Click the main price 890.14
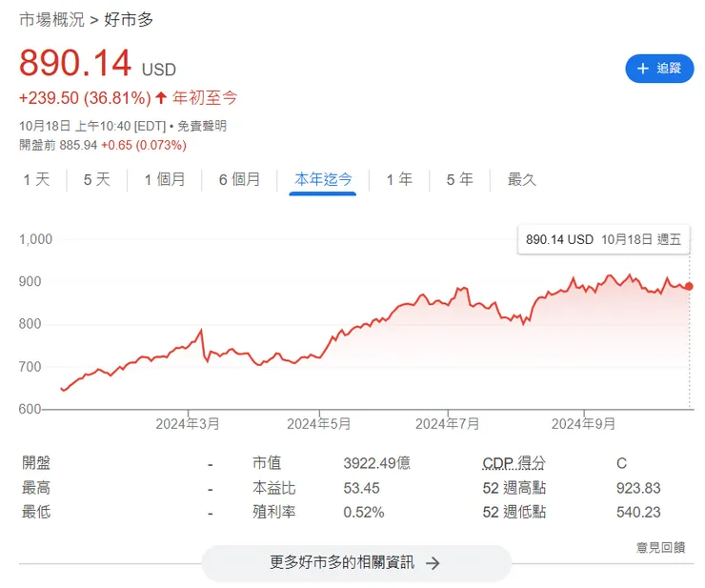 click(x=75, y=63)
